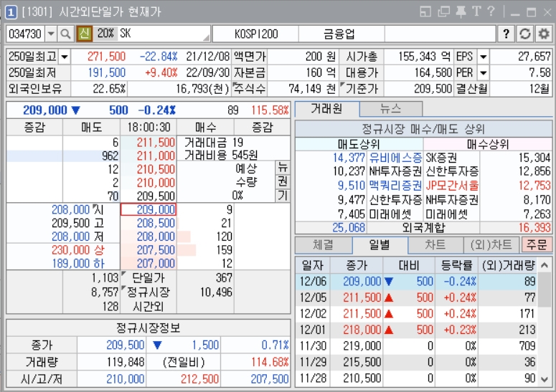Select the 209,000 price cell in order book
The width and height of the screenshot is (556, 392).
point(149,209)
